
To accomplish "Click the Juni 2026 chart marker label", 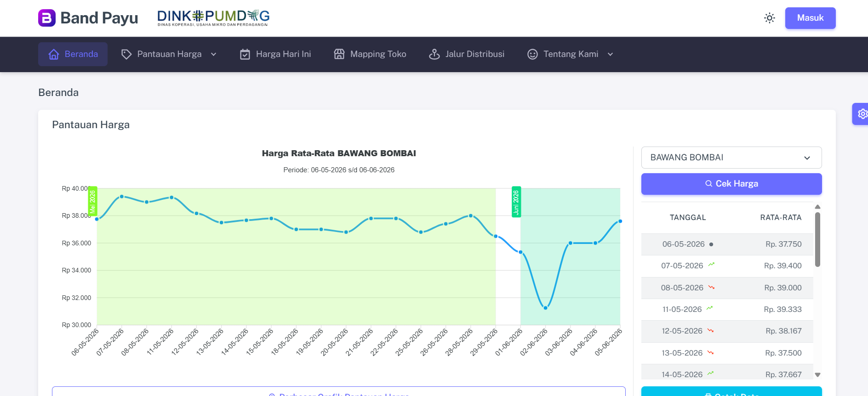I will [x=516, y=202].
